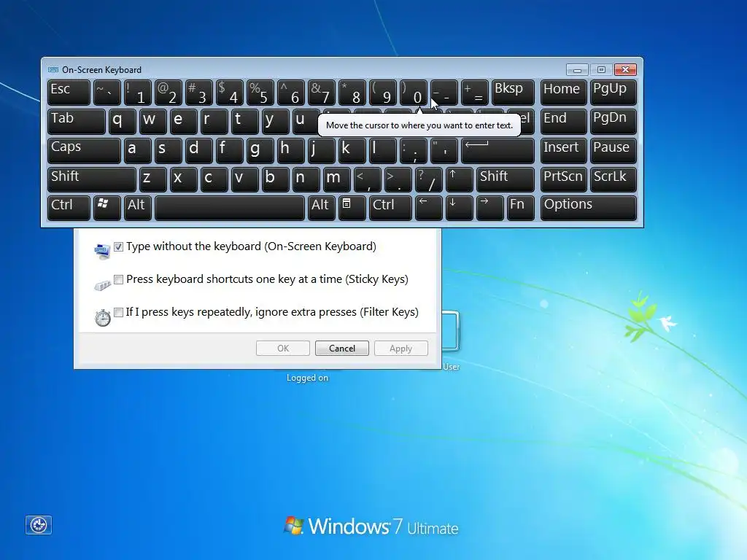This screenshot has height=560, width=747.
Task: Click the m key
Action: pyautogui.click(x=337, y=179)
